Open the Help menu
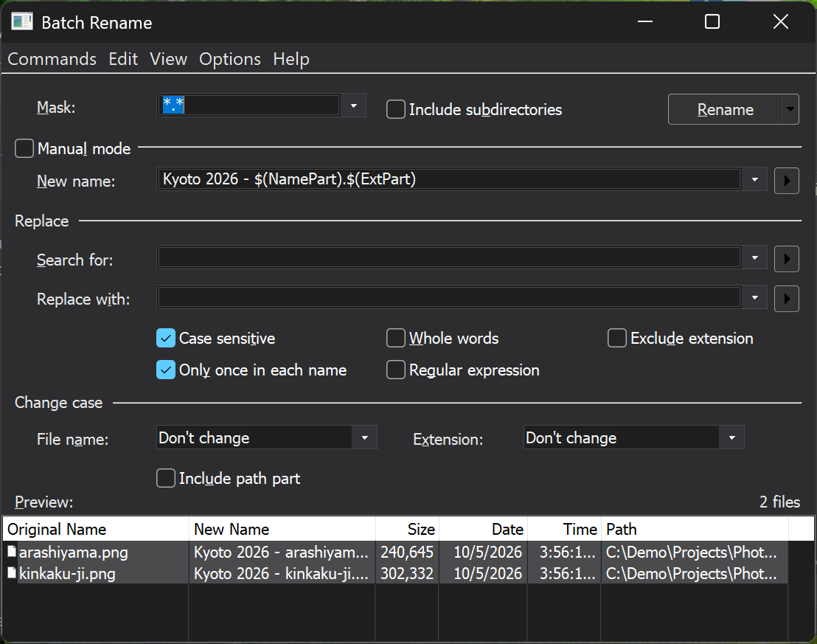Viewport: 817px width, 644px height. click(291, 59)
